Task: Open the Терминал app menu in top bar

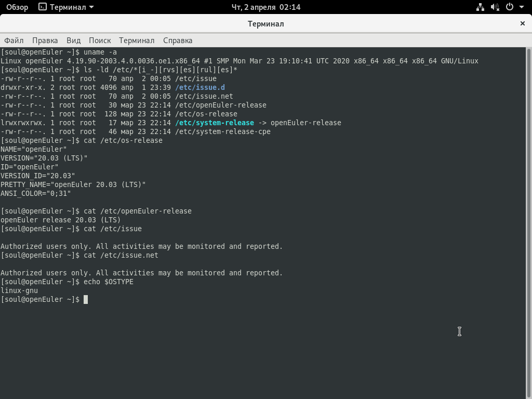Action: (x=66, y=7)
